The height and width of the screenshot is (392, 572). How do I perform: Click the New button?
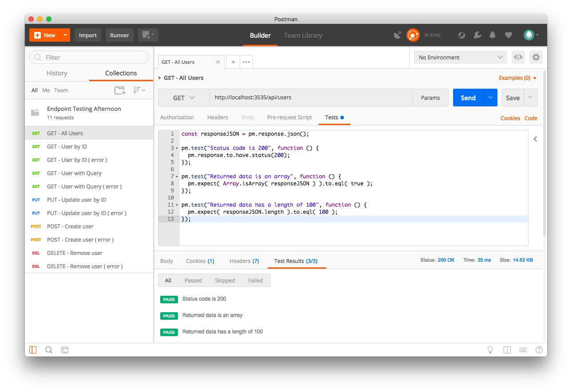tap(45, 35)
